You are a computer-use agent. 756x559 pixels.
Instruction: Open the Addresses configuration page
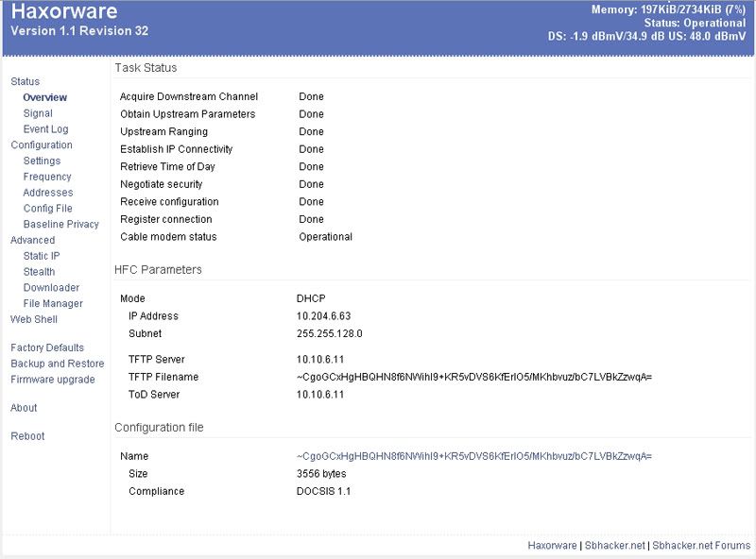pyautogui.click(x=47, y=193)
